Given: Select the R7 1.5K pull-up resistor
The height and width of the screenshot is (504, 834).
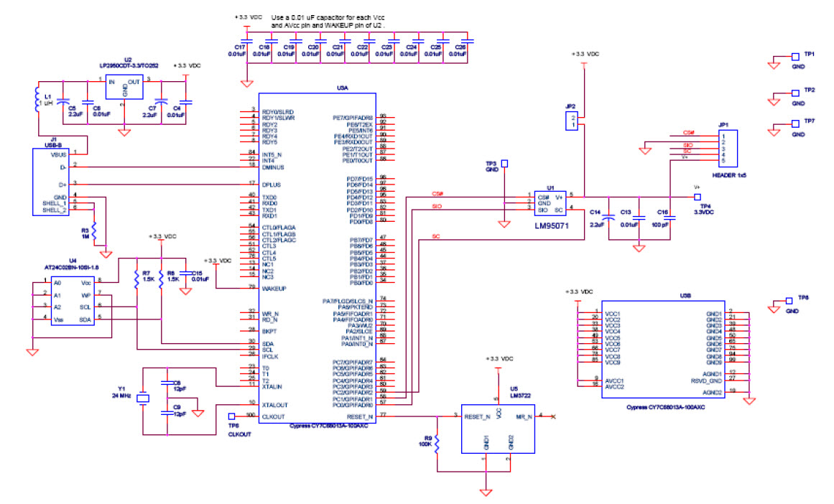Looking at the screenshot, I should click(136, 279).
